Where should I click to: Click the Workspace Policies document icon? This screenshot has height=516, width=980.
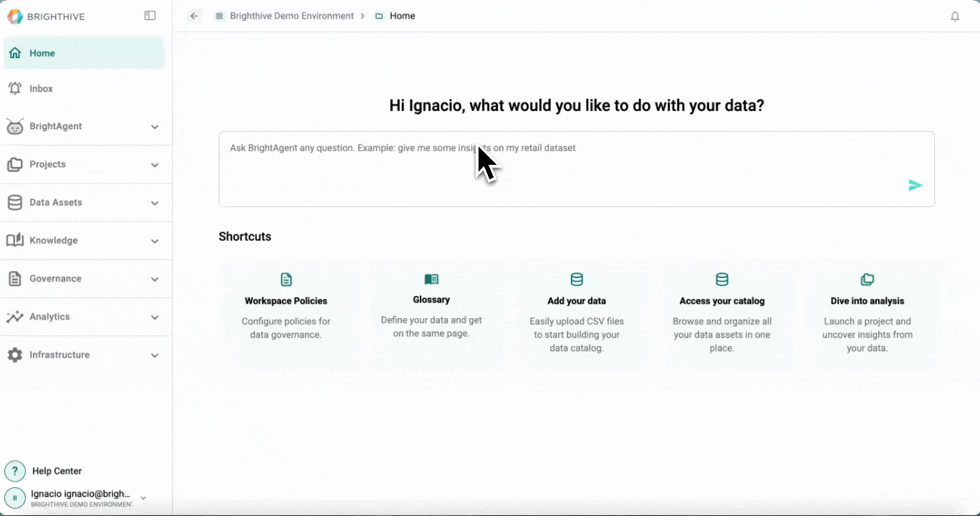click(286, 279)
